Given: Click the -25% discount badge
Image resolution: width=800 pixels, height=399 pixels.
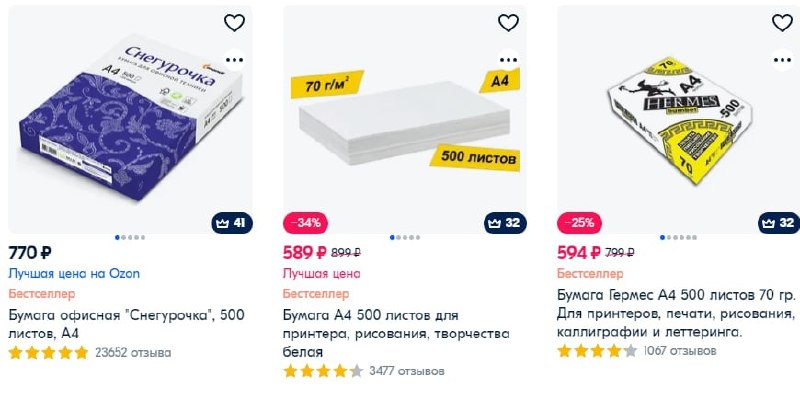Looking at the screenshot, I should [579, 223].
